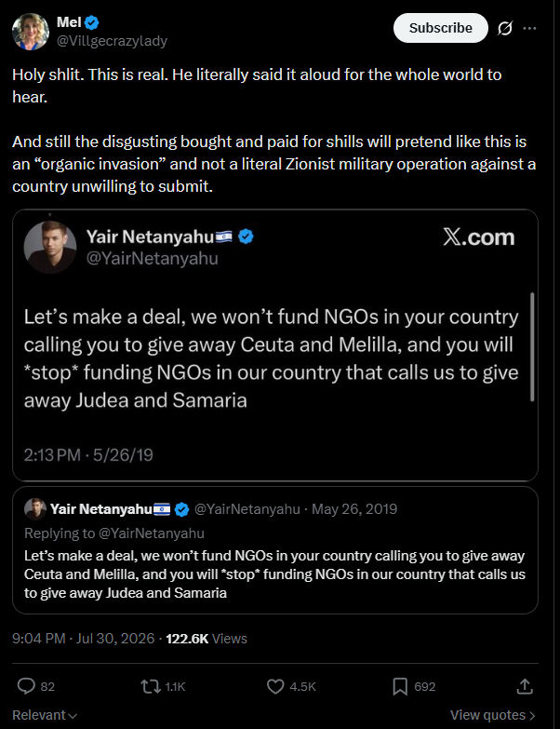Open the 122.6K Views analytics
Viewport: 560px width, 729px height.
(207, 639)
